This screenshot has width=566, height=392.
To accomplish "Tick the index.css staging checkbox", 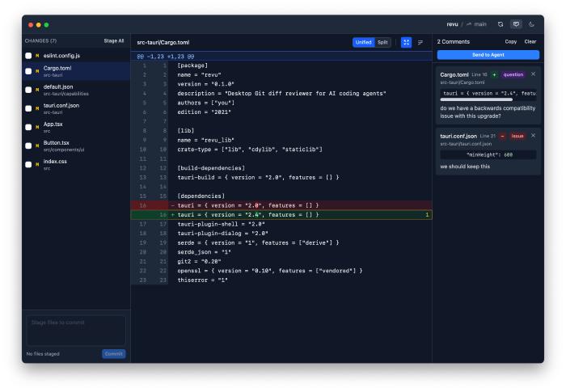I will (28, 164).
